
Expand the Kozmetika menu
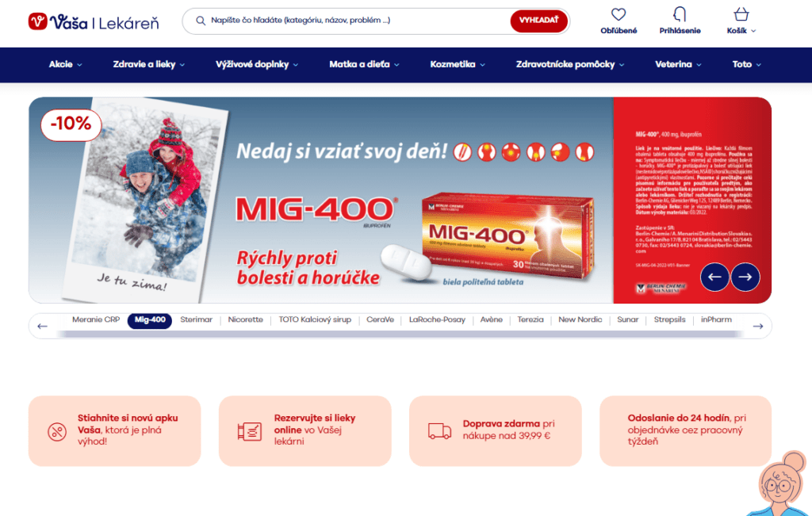tap(458, 65)
